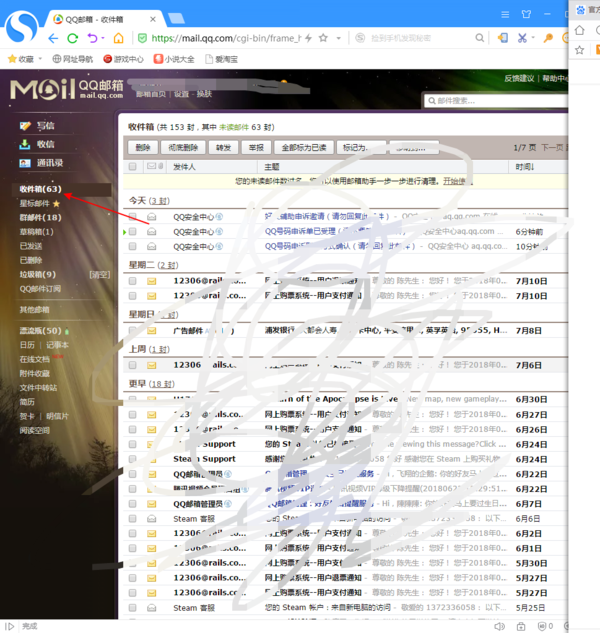600x633 pixels.
Task: Open the dropdown arrow beside the bookmark star
Action: coord(338,38)
